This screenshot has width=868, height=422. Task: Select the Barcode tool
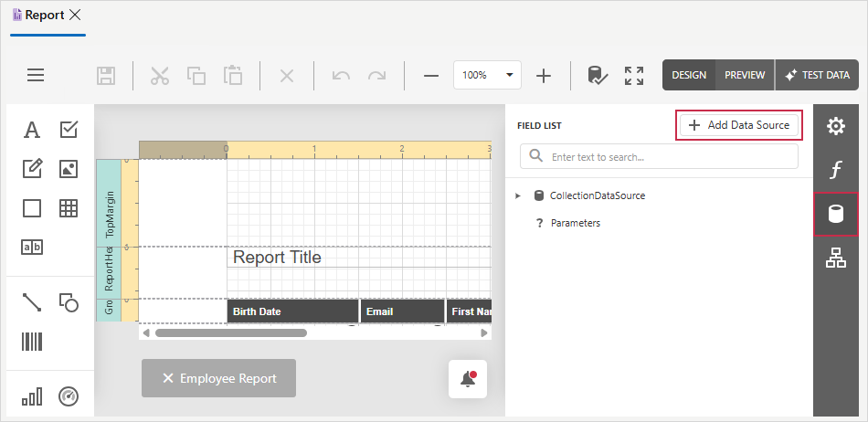point(32,342)
